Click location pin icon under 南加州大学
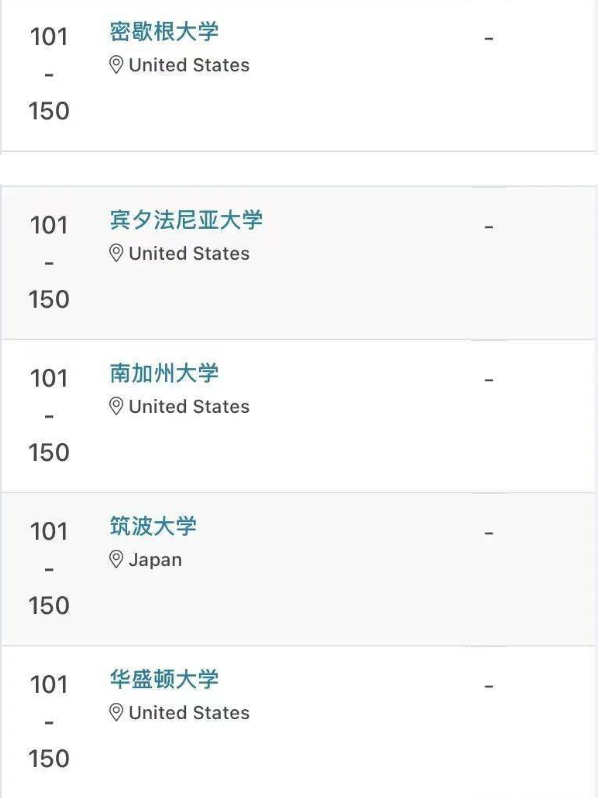The image size is (598, 798). click(116, 407)
